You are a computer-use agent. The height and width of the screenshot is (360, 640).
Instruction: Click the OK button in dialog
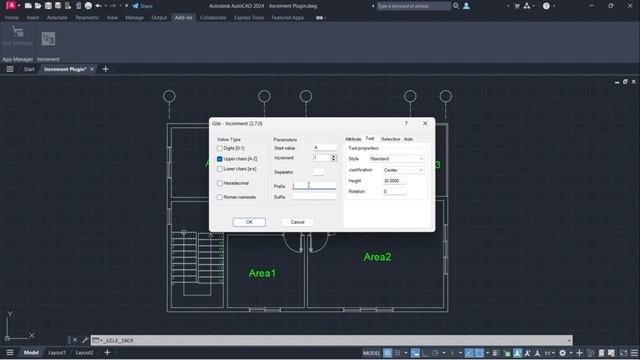pos(249,222)
